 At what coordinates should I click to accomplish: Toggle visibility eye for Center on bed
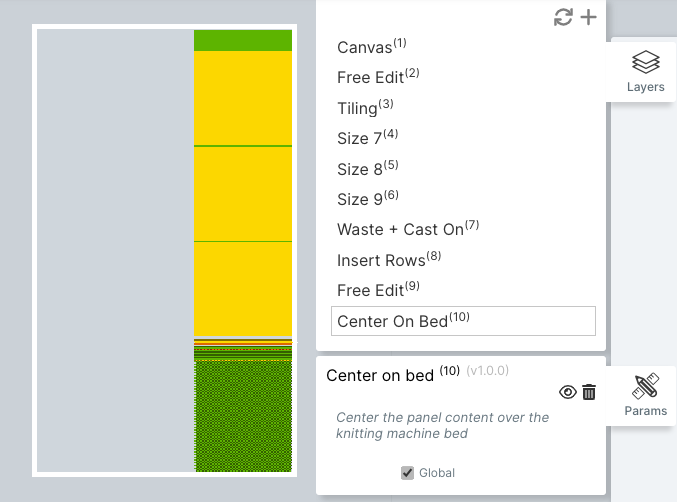(x=567, y=392)
